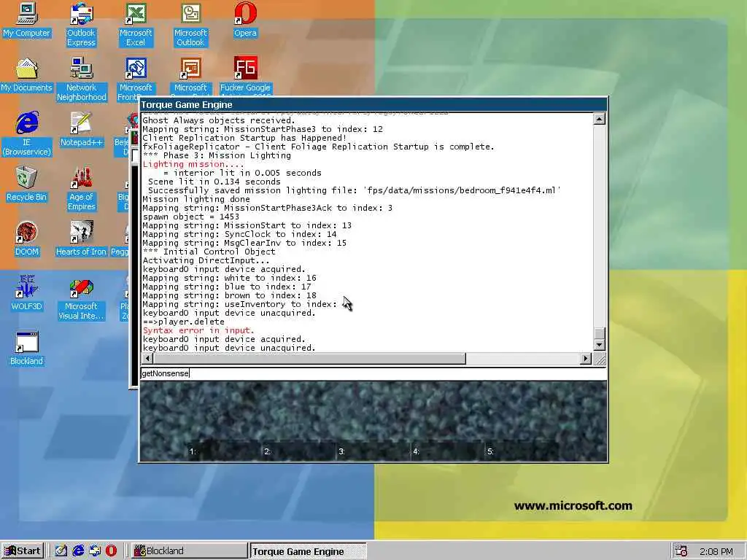This screenshot has width=747, height=560.
Task: Click 'Lighting mission....' red text
Action: tap(193, 164)
